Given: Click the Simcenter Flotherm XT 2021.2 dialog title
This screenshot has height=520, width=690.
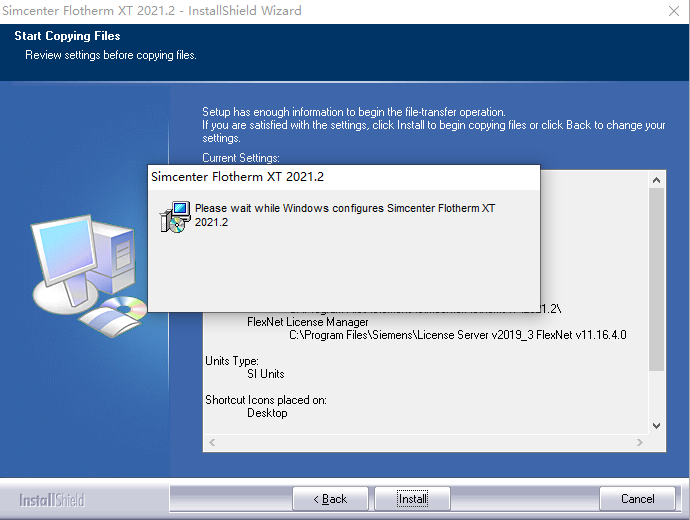Looking at the screenshot, I should 238,177.
